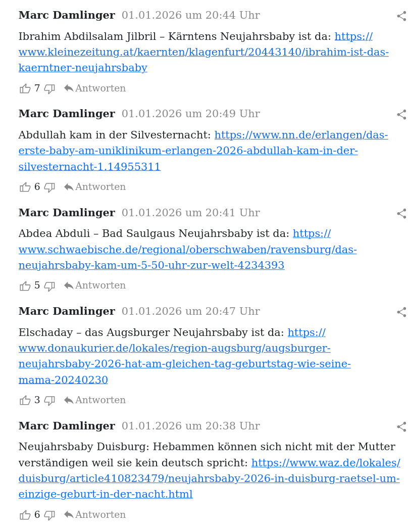Like the Duisburg Hebammen comment

click(25, 515)
